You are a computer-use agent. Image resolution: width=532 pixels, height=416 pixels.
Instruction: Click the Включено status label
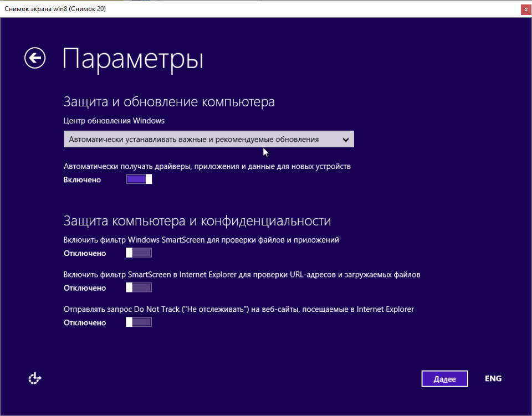coord(82,179)
